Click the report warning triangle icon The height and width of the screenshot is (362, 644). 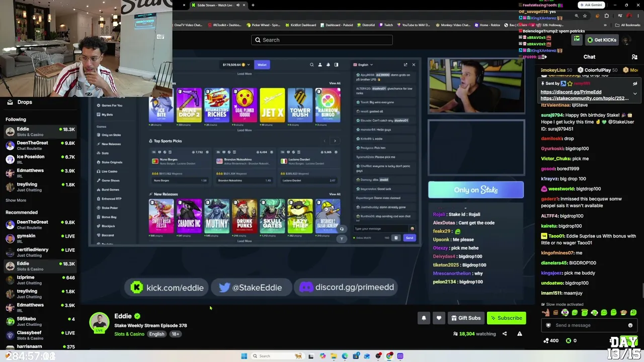[520, 333]
